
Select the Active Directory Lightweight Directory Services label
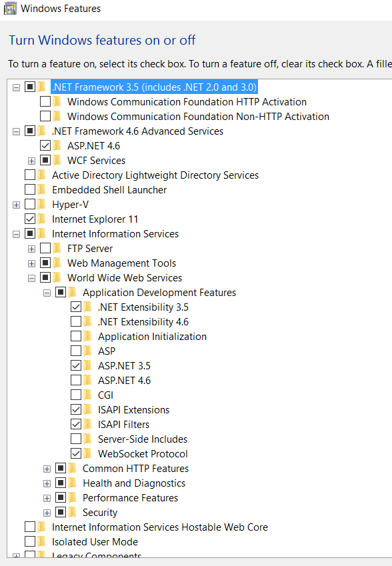[x=155, y=175]
